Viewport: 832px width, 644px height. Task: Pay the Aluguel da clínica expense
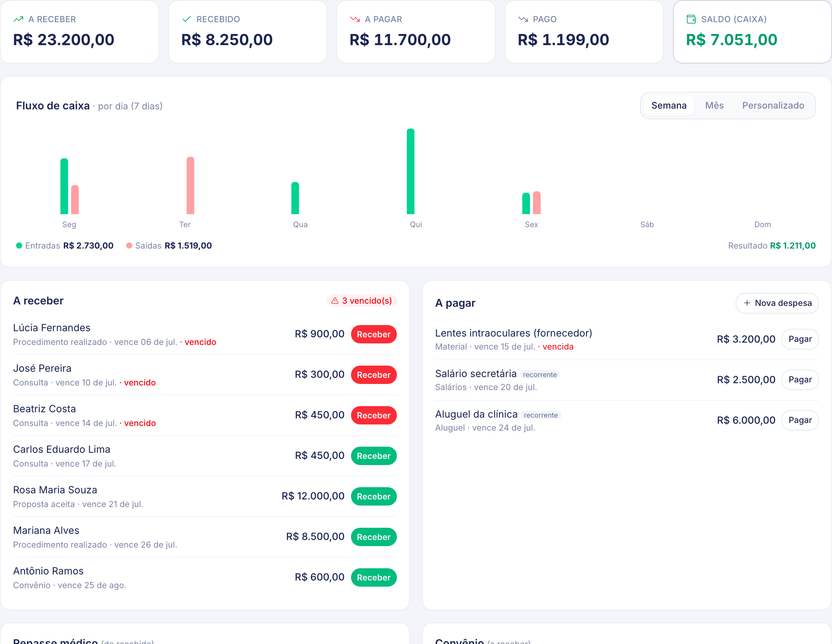(x=800, y=420)
